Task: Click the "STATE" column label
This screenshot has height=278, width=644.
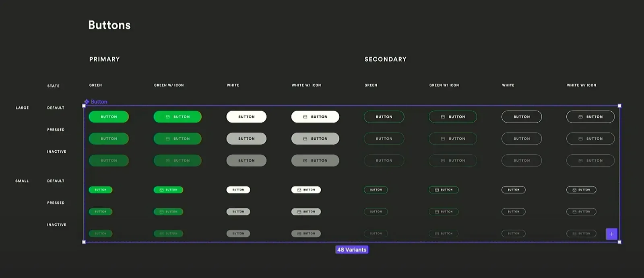Action: click(x=54, y=86)
